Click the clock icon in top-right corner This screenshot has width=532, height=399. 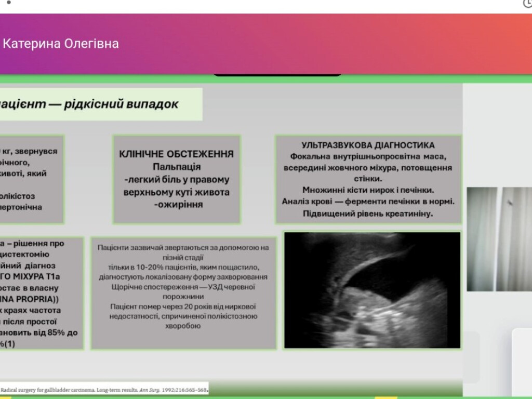point(528,4)
